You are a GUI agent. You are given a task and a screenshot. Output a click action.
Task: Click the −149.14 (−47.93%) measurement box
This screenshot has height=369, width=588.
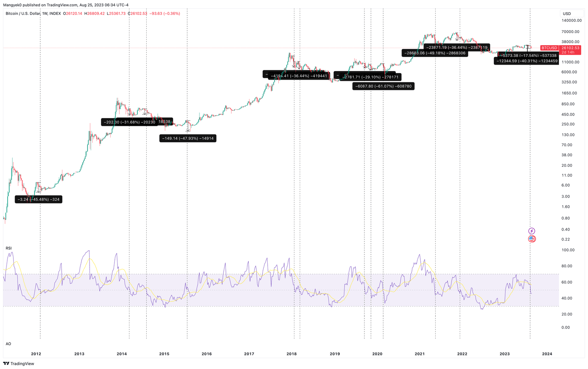click(188, 138)
